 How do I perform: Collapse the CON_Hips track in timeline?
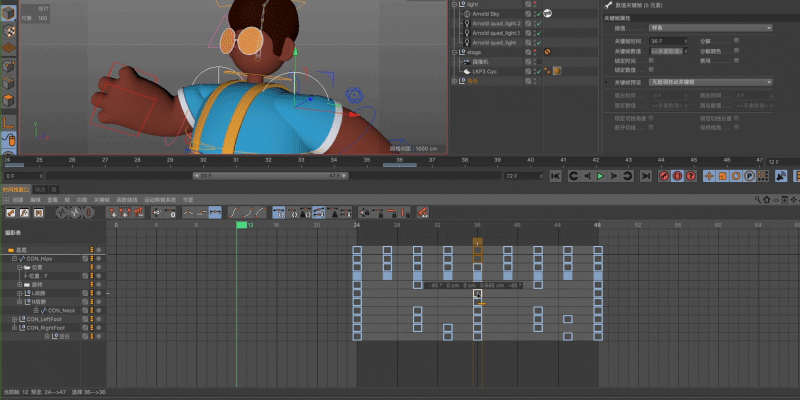[15, 259]
